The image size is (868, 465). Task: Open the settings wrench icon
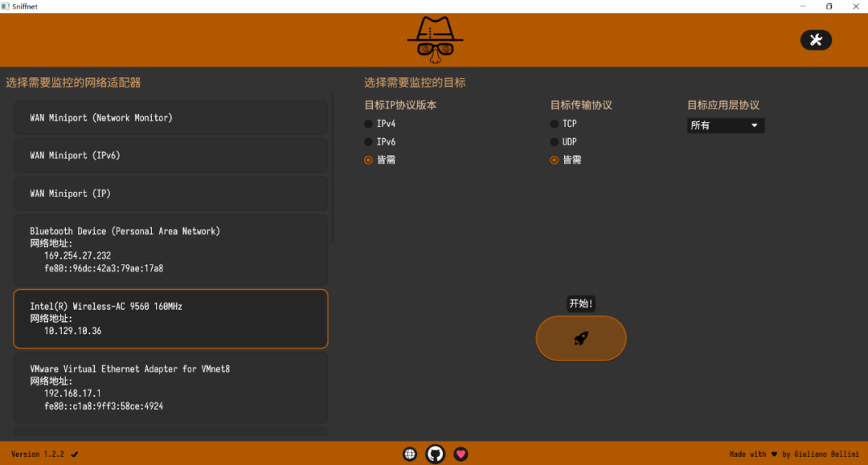pyautogui.click(x=816, y=40)
